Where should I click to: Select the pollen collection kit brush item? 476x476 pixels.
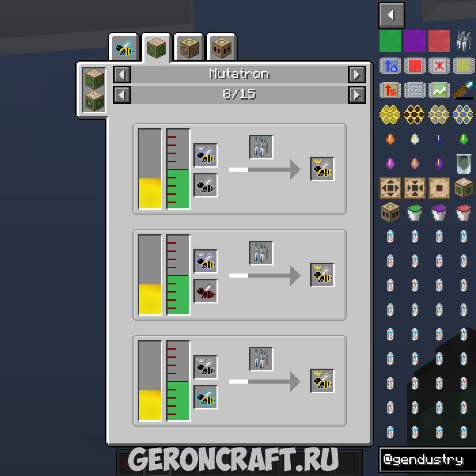coord(464,90)
